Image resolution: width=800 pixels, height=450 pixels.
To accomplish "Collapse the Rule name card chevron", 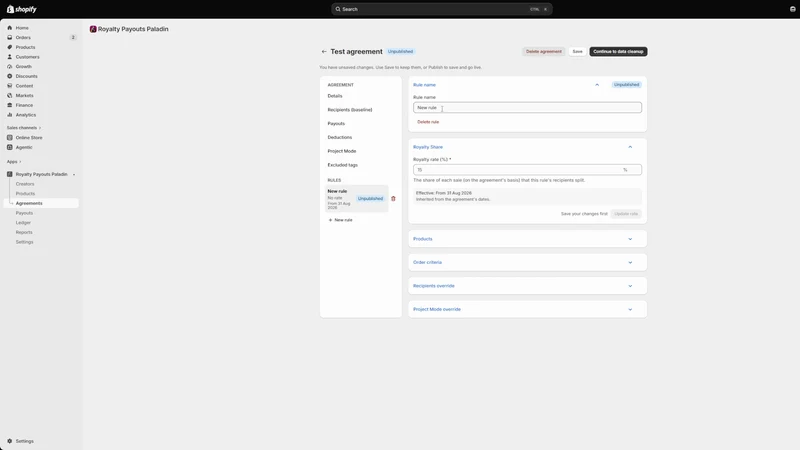I will (597, 85).
